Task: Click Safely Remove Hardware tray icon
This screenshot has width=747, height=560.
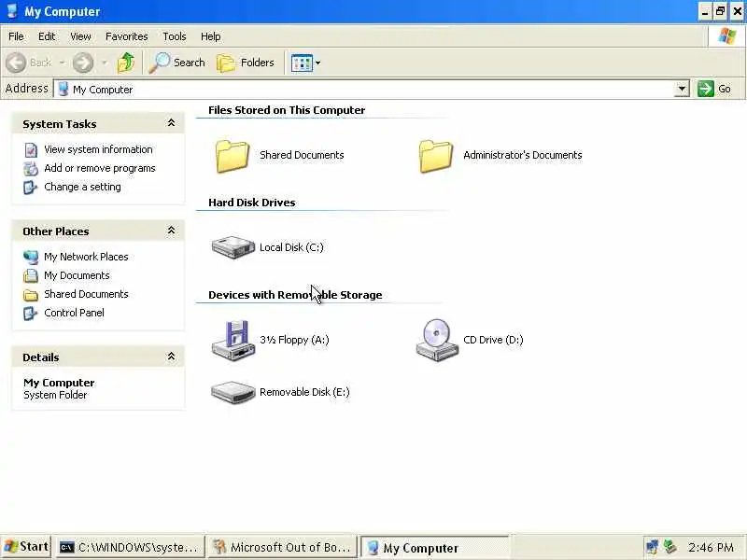Action: [x=670, y=547]
